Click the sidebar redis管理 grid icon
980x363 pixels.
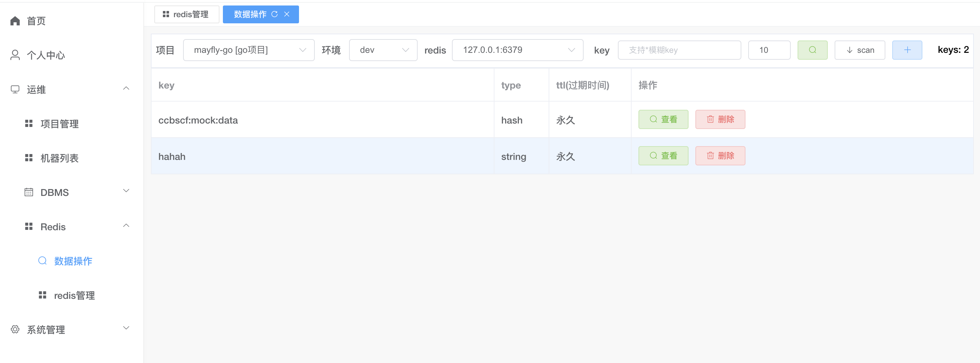[x=42, y=295]
